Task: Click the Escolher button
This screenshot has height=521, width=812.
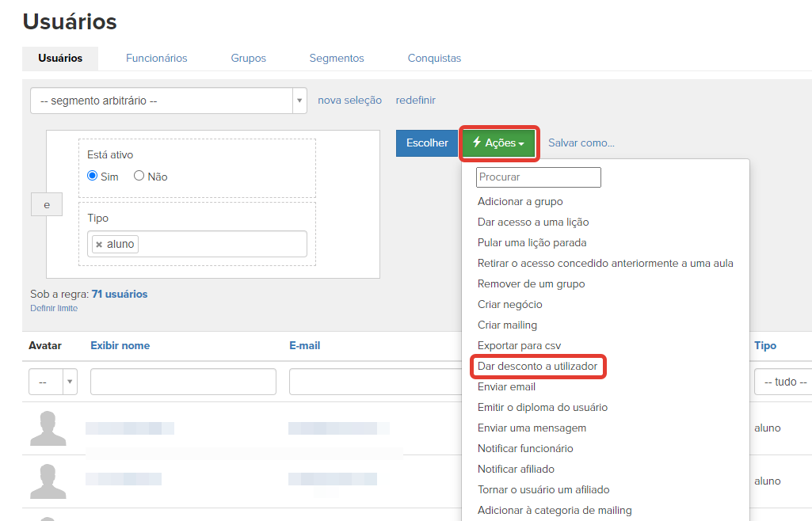Action: pos(427,143)
